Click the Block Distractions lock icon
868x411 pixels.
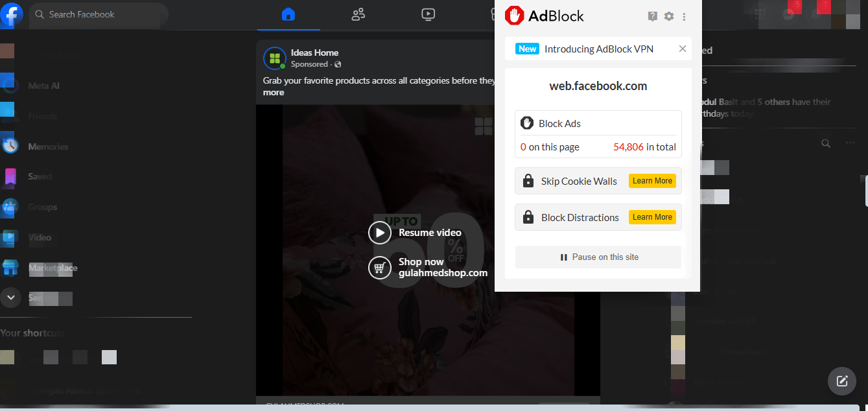pyautogui.click(x=528, y=217)
